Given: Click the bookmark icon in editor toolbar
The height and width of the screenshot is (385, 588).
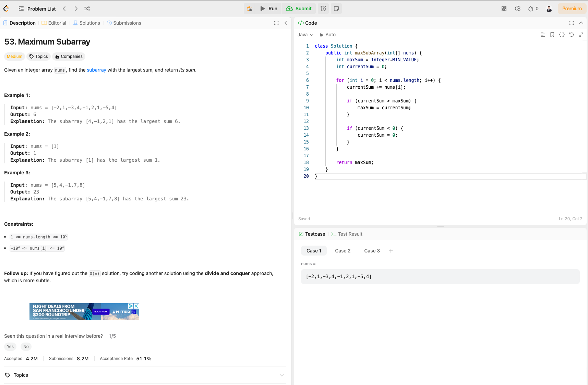Looking at the screenshot, I should click(x=552, y=35).
